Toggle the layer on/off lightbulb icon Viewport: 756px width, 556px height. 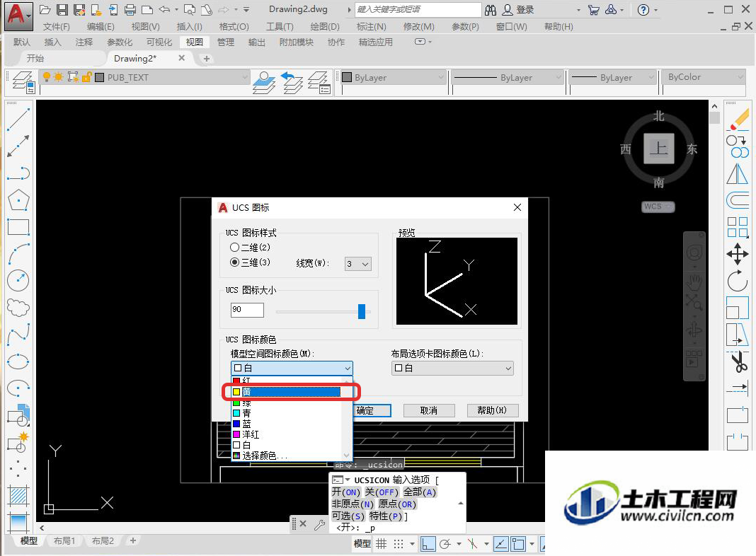[46, 77]
